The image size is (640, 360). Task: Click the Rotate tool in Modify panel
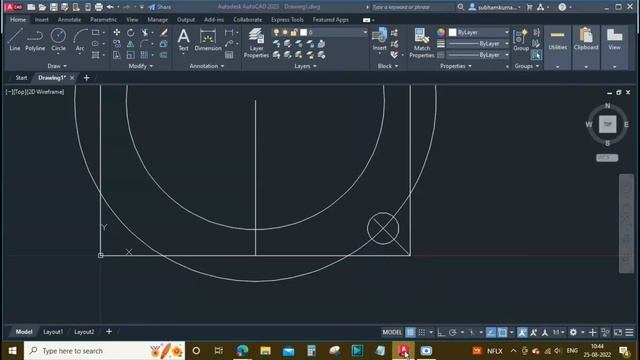(131, 32)
